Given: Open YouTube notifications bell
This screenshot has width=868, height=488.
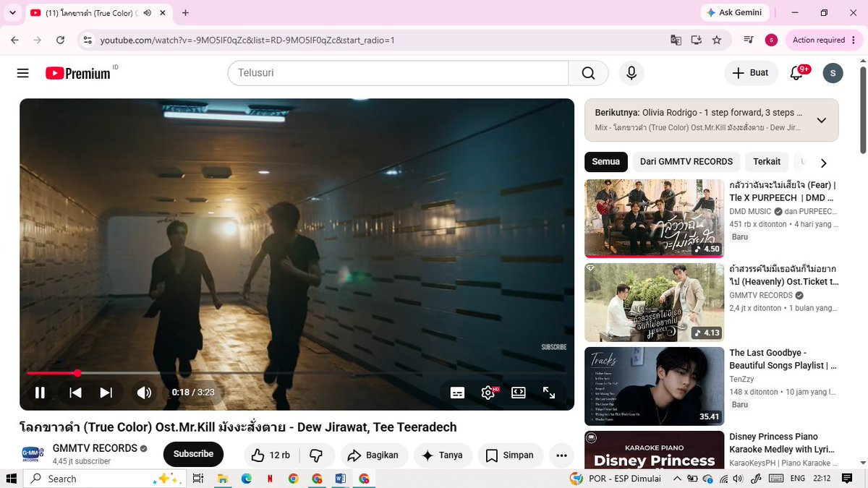Looking at the screenshot, I should click(x=796, y=73).
